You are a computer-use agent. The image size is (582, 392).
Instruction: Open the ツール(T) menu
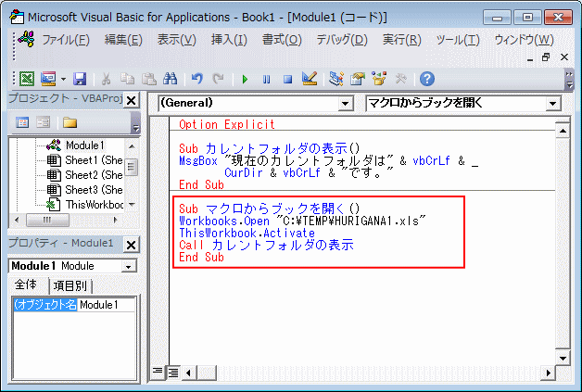click(457, 39)
